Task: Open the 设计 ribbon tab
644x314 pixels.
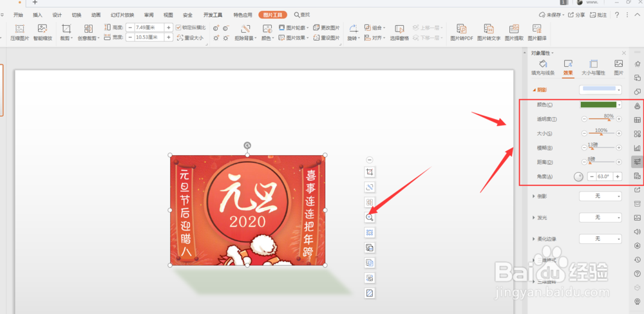Action: (57, 15)
